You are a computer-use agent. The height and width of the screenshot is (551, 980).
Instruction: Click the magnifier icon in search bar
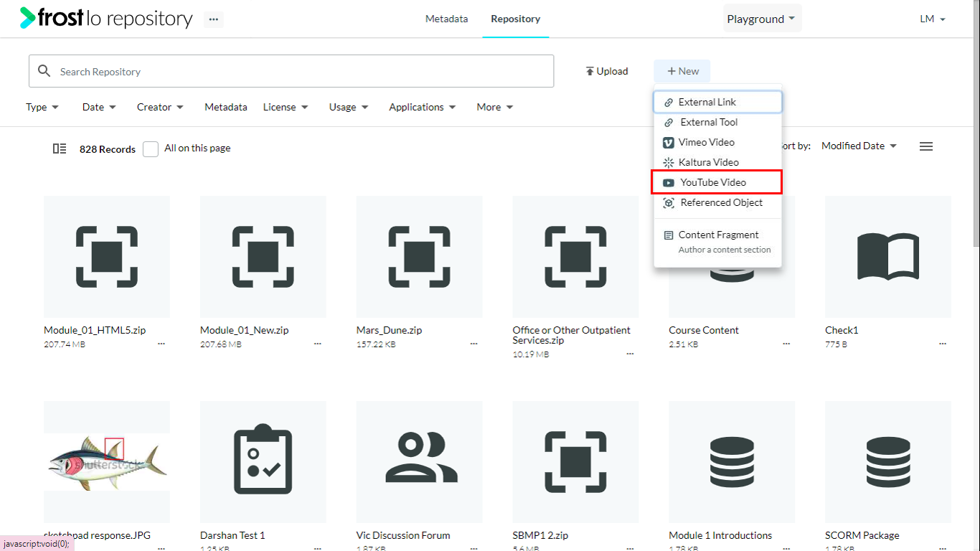coord(44,71)
